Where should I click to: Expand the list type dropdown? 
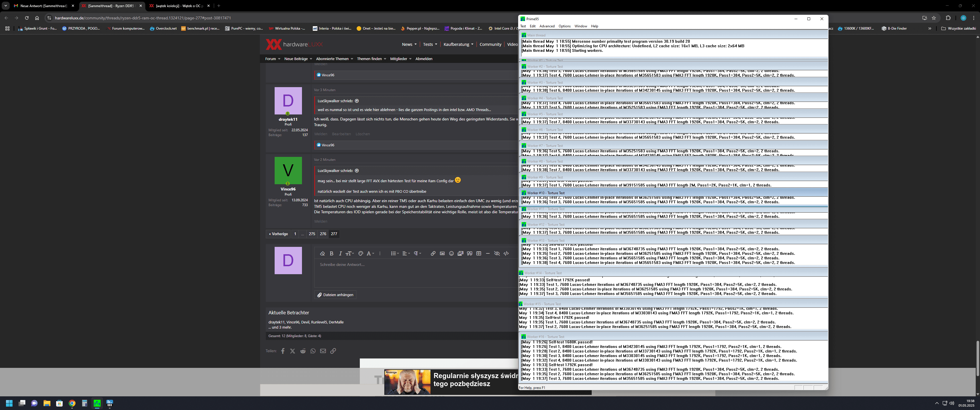(395, 254)
